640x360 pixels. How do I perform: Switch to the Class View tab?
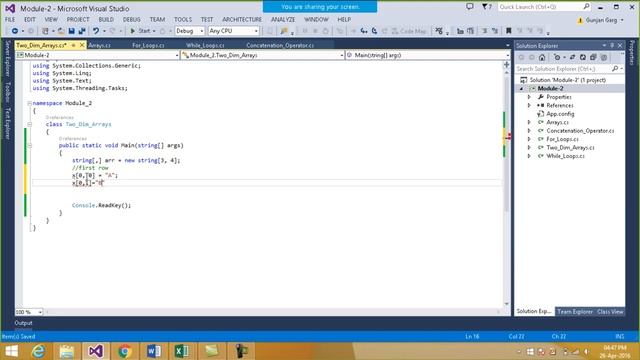tap(610, 311)
